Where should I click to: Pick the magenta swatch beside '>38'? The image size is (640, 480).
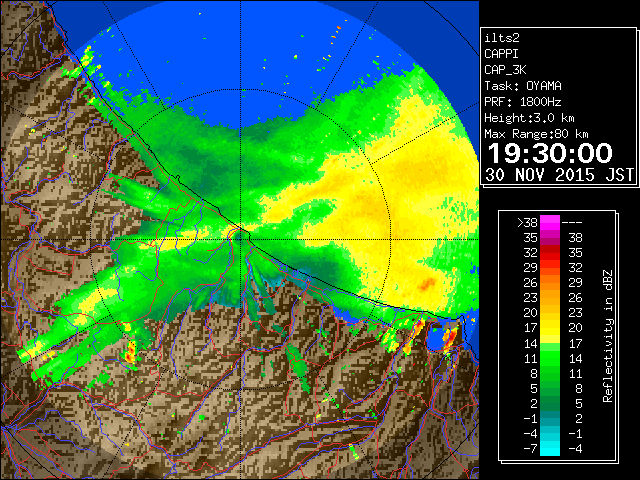[550, 222]
